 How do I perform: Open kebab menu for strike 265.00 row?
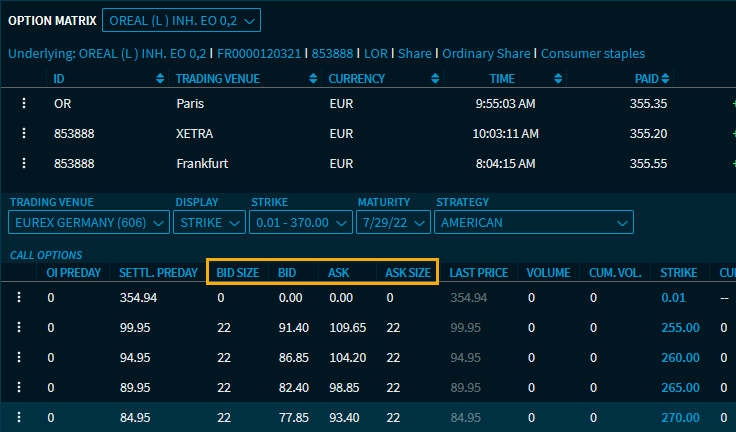click(x=17, y=387)
